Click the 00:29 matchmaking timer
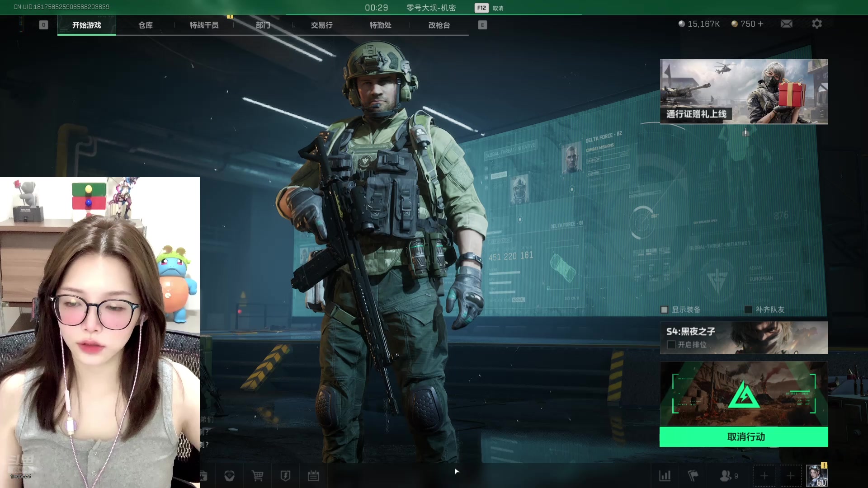This screenshot has height=488, width=868. (x=377, y=8)
